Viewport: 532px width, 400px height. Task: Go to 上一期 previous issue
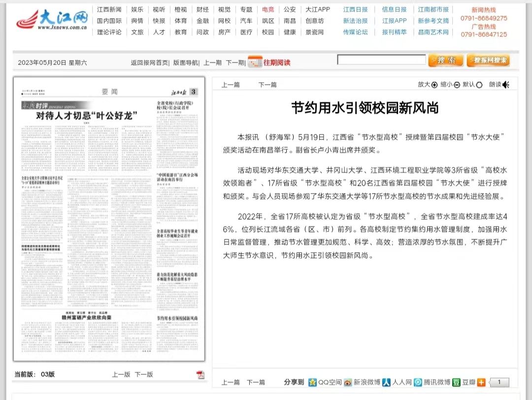tap(212, 63)
